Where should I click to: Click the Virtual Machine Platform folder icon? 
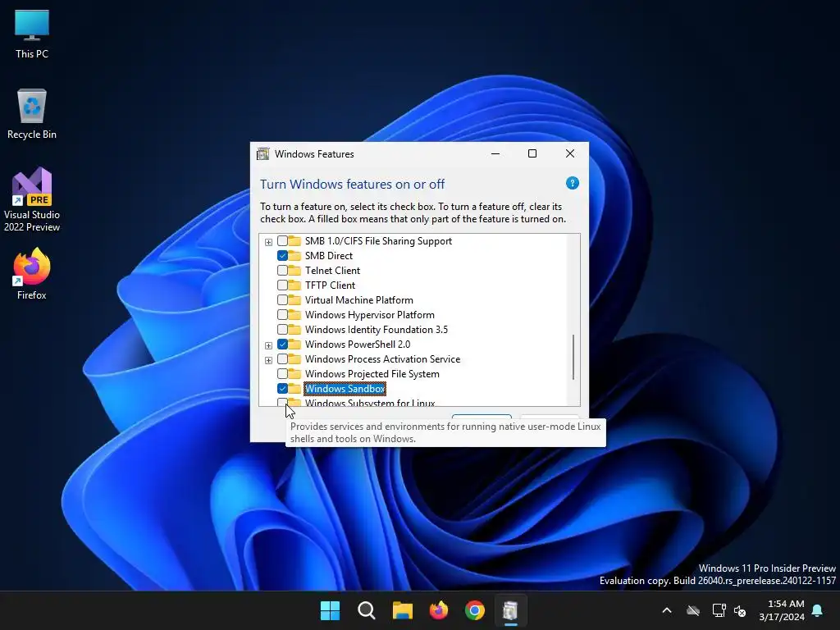click(294, 300)
